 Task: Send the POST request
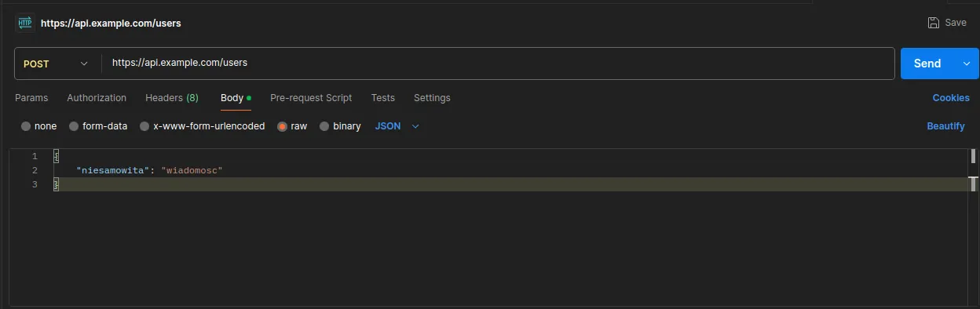(927, 64)
